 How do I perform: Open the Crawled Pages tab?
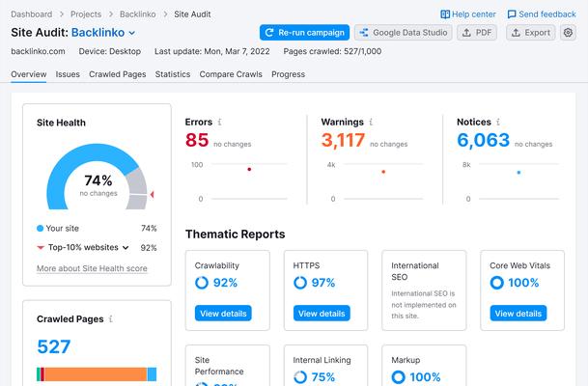118,74
